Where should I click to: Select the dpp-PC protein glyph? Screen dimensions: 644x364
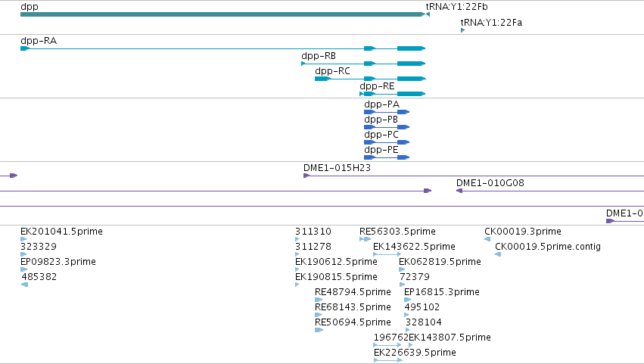(387, 142)
